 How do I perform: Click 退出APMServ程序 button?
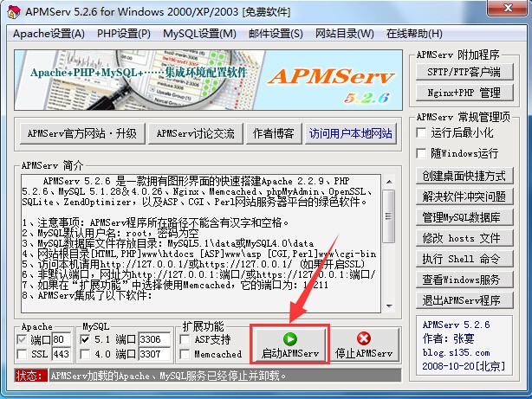tap(464, 300)
